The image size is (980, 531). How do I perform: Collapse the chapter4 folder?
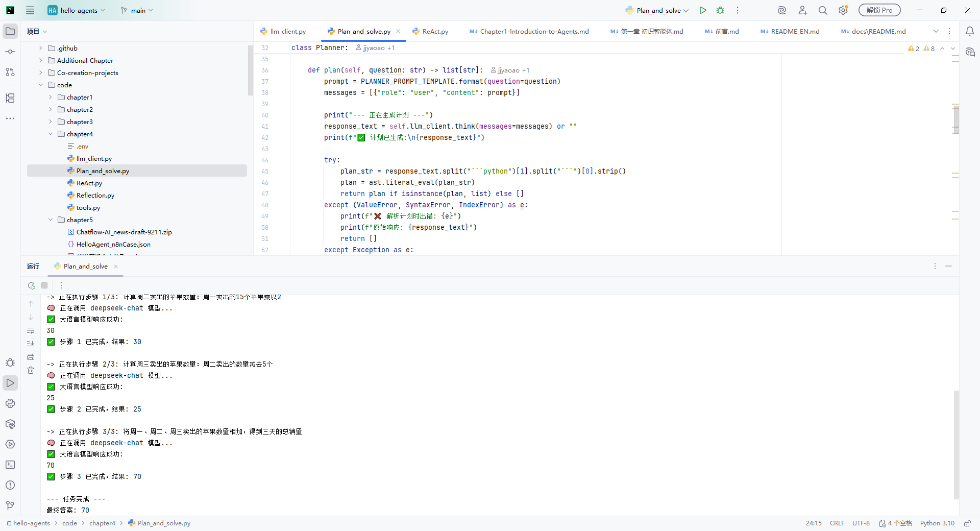[x=51, y=134]
